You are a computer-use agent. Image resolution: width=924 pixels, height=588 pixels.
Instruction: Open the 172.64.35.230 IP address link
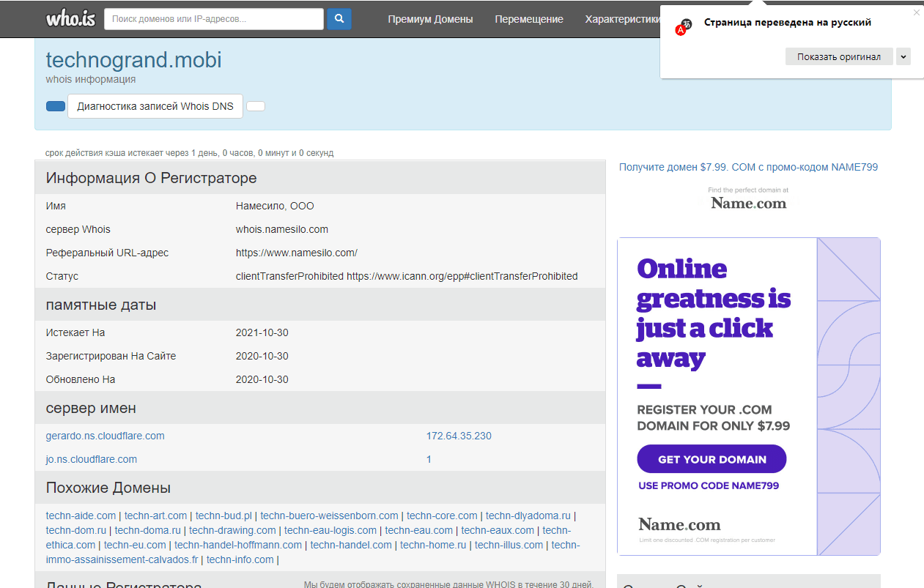point(459,436)
